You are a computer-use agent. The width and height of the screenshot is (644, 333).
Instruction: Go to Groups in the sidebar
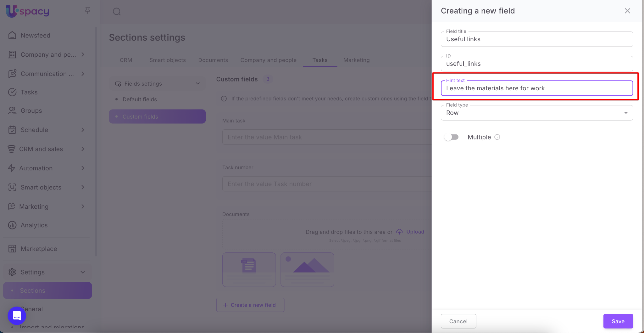coord(31,111)
